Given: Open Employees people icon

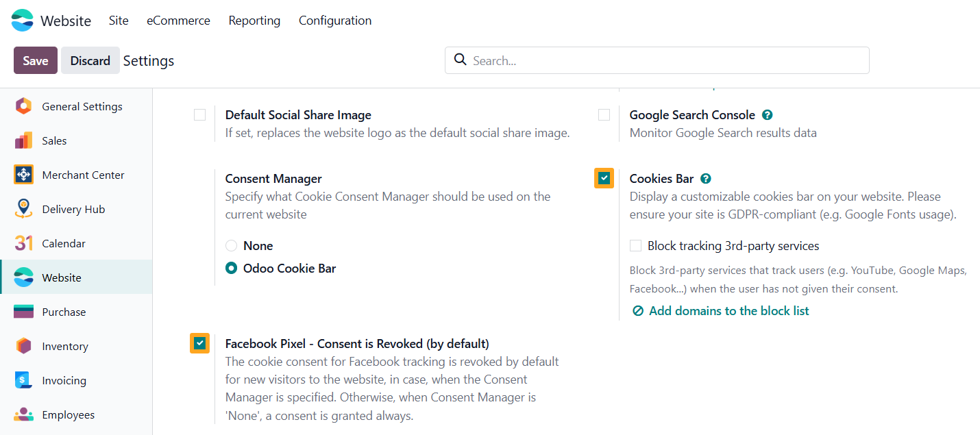Looking at the screenshot, I should click(23, 414).
